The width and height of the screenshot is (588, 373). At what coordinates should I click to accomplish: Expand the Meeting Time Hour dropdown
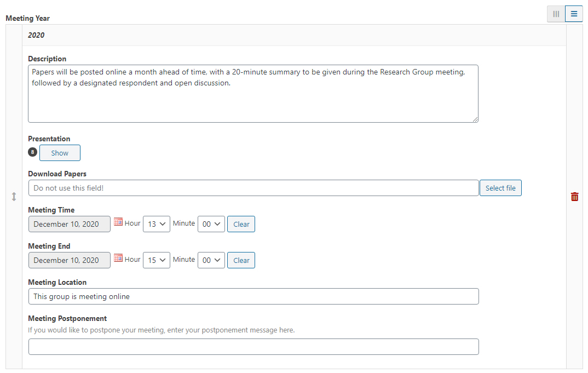(157, 224)
